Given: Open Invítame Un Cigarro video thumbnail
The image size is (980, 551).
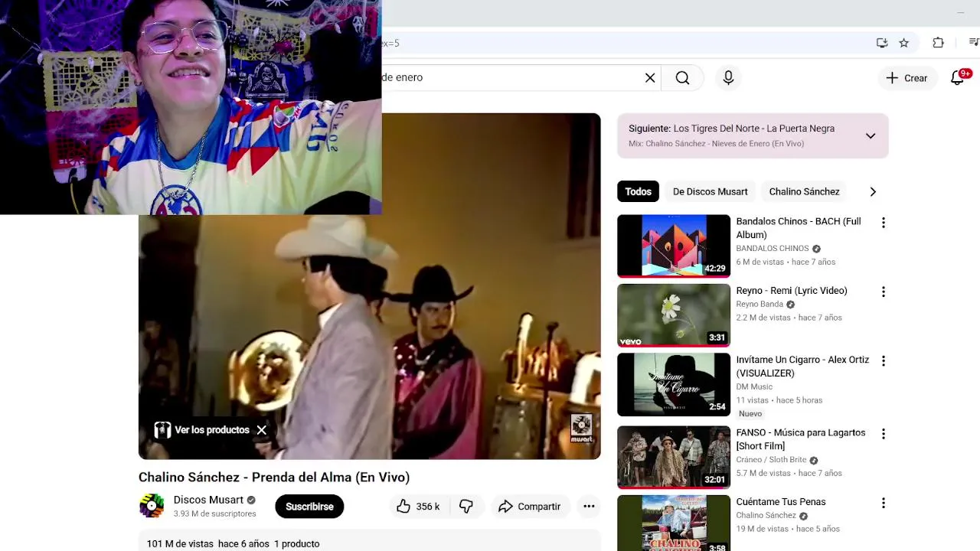Looking at the screenshot, I should click(x=674, y=384).
